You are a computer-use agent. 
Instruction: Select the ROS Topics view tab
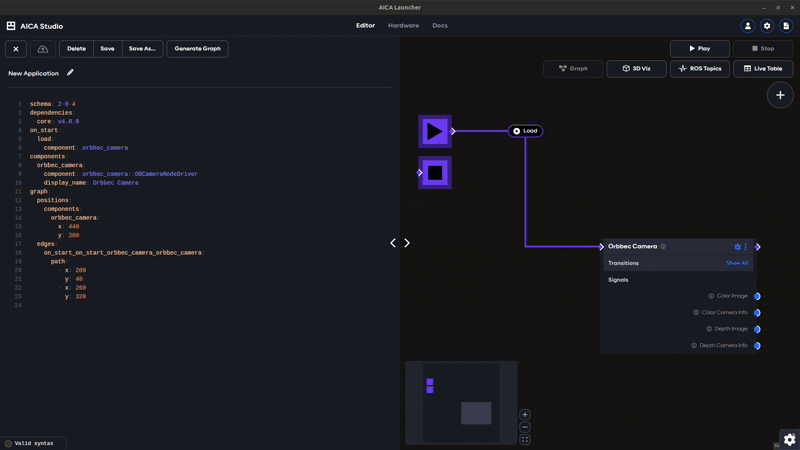[x=699, y=68]
